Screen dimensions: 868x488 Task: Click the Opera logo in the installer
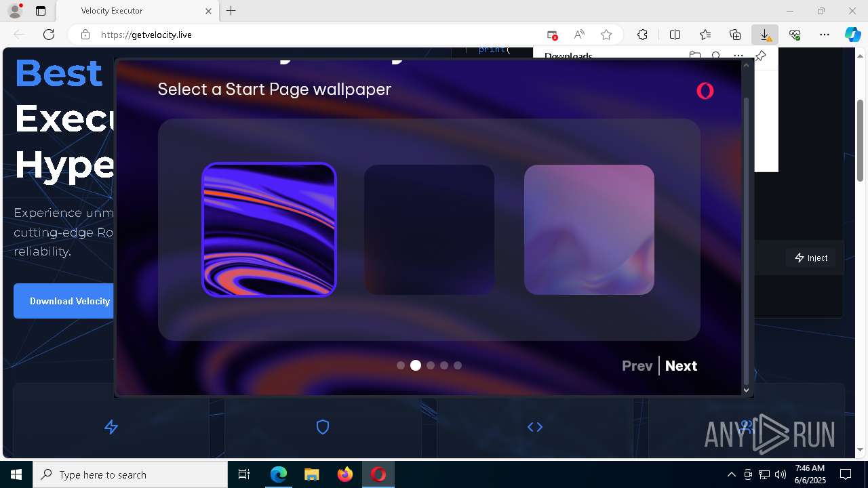705,91
